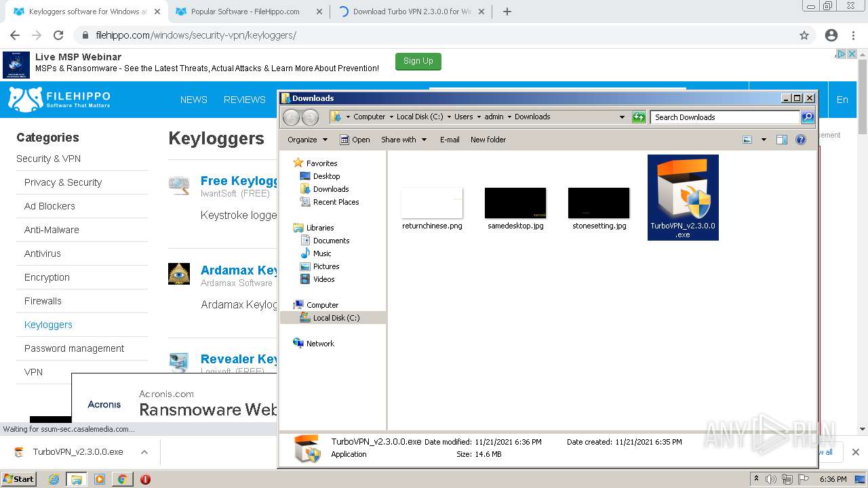Launch Internet Explorer from taskbar
Viewport: 868px width, 488px height.
coord(54,479)
